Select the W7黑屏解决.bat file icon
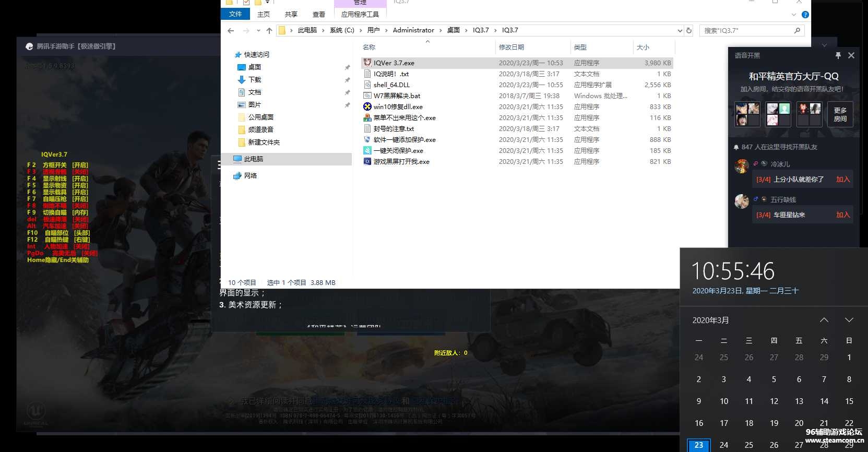868x452 pixels. 367,96
